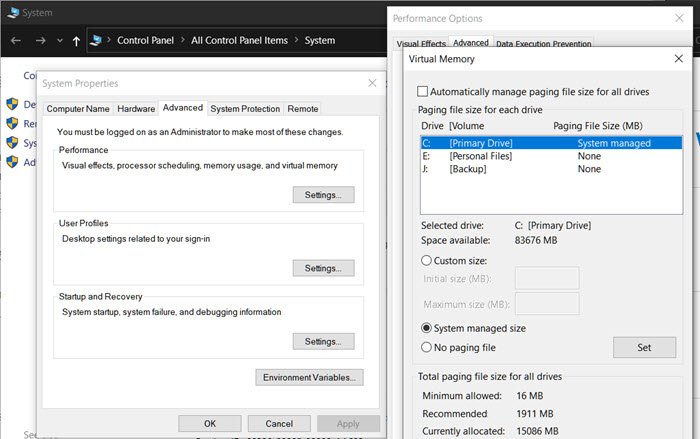The image size is (700, 439).
Task: Open Environment Variables dialog
Action: click(309, 377)
